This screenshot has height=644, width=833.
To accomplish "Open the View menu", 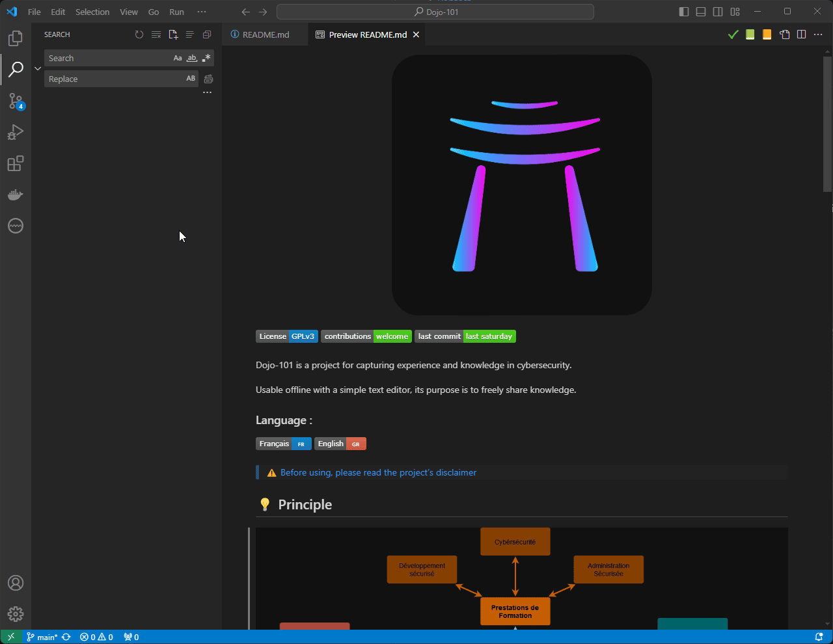I will (129, 12).
